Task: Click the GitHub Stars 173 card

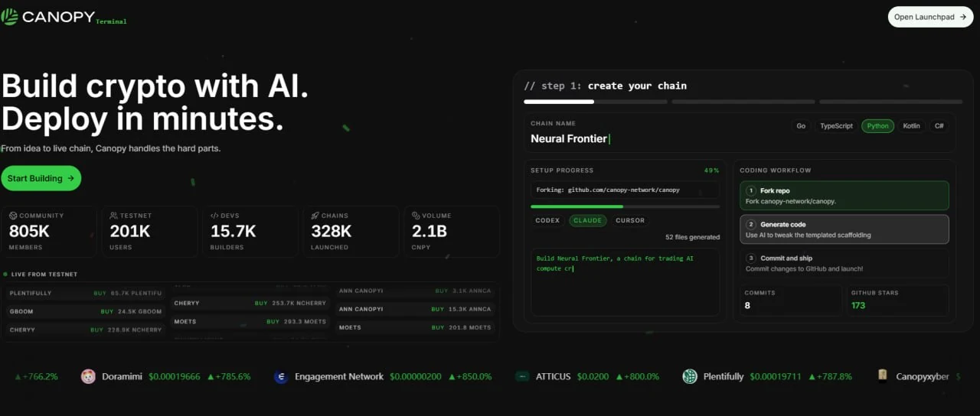Action: tap(897, 300)
